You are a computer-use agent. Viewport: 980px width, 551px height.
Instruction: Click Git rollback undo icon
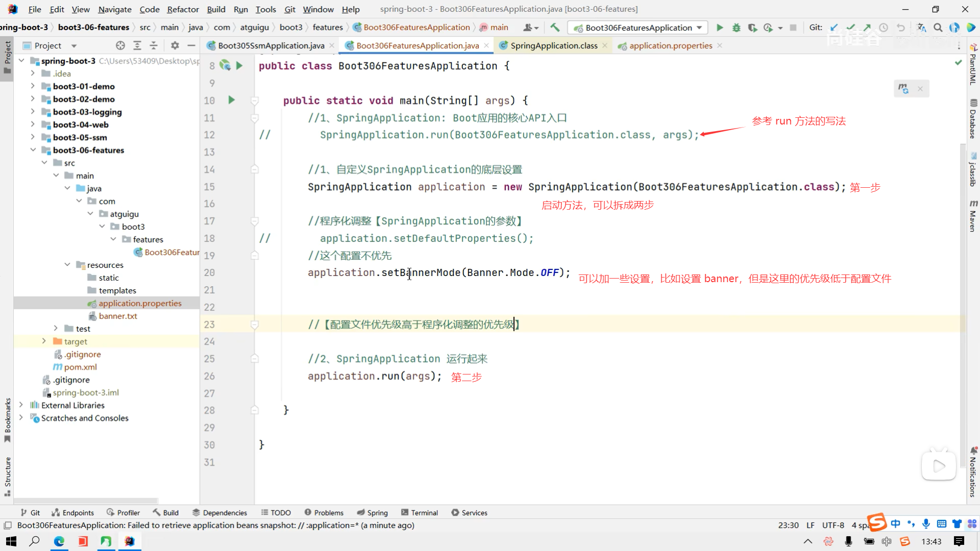901,28
